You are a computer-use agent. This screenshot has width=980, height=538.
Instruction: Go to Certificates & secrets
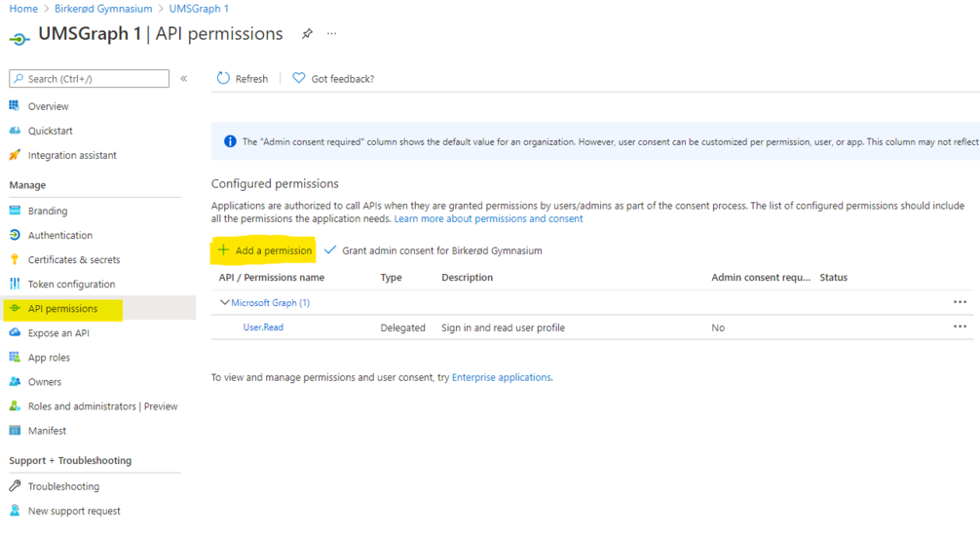[73, 260]
